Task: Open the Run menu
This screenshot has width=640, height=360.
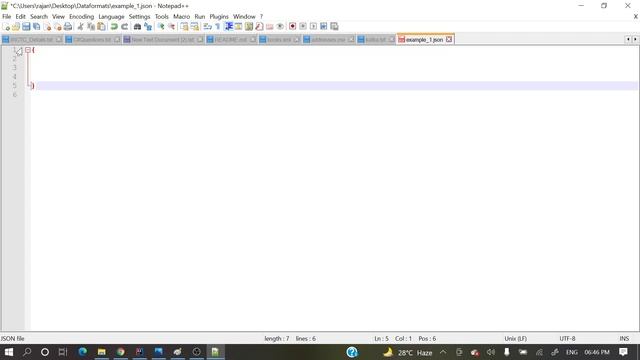Action: pos(200,16)
